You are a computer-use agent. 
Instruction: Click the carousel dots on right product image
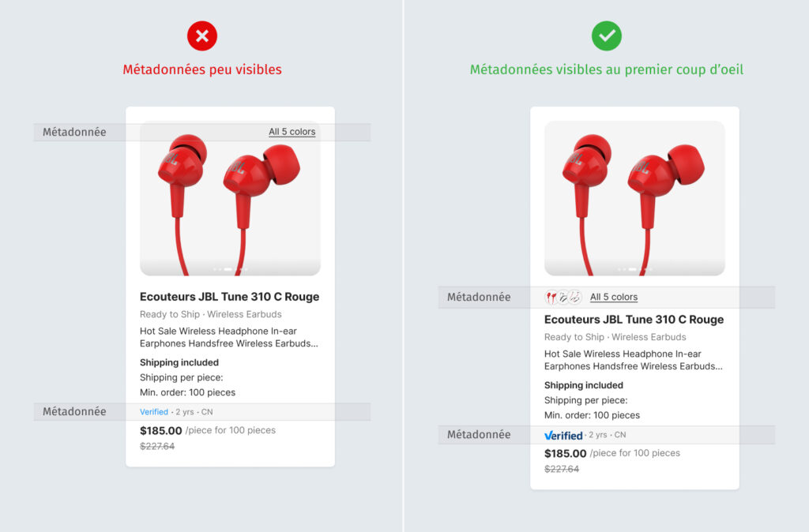pyautogui.click(x=634, y=269)
